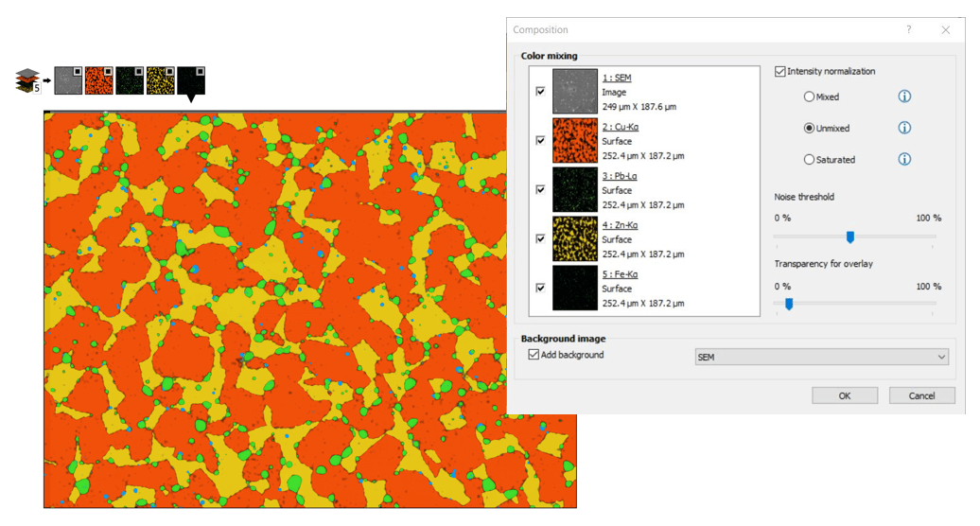Viewport: 980px width, 526px height.
Task: Click the Fe-Kα black swatch in the list
Action: pos(575,288)
